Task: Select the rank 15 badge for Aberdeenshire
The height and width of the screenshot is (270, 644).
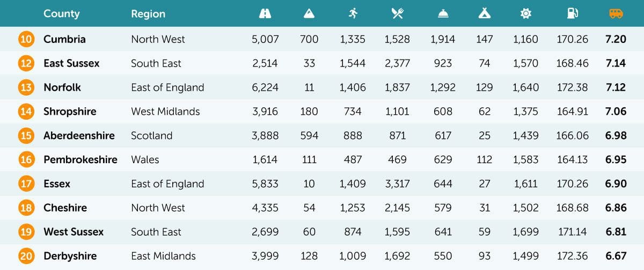Action: point(26,136)
